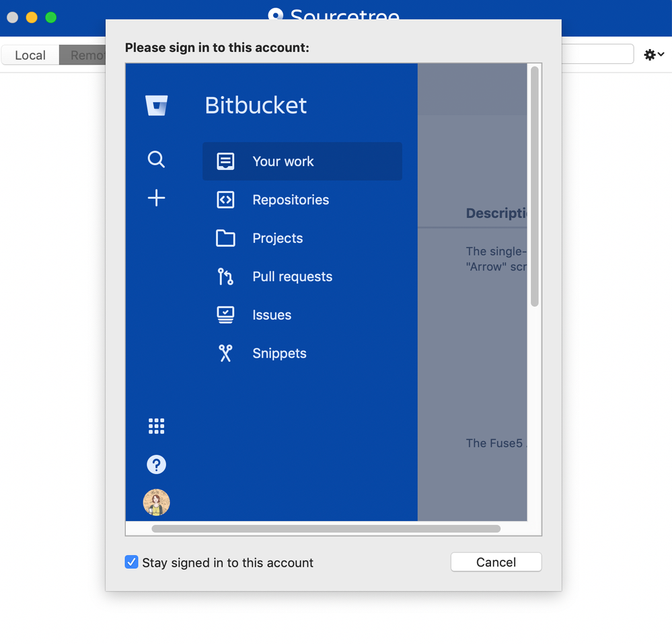Open Snippets section
The height and width of the screenshot is (644, 672).
[x=302, y=353]
